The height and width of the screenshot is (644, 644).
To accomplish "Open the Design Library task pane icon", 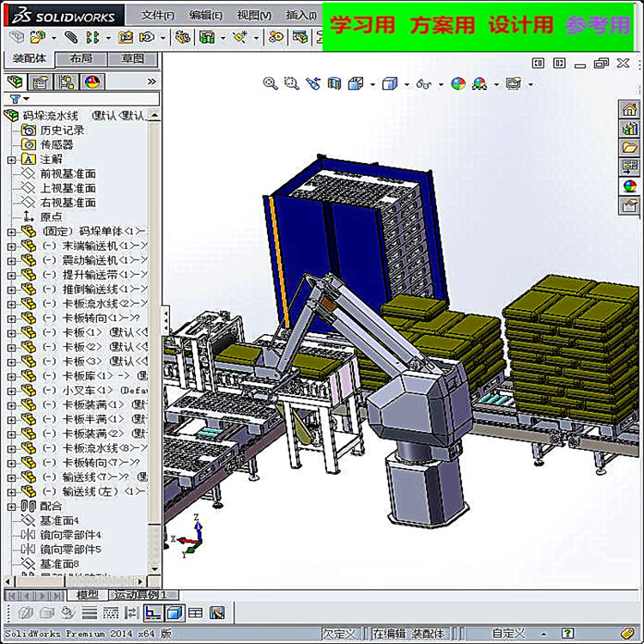I will pos(629,129).
